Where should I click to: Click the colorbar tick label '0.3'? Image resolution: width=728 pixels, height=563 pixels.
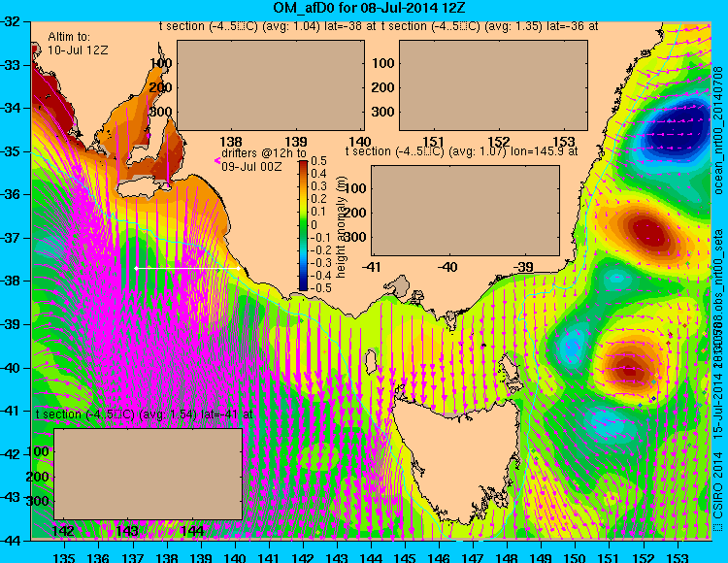(x=319, y=186)
